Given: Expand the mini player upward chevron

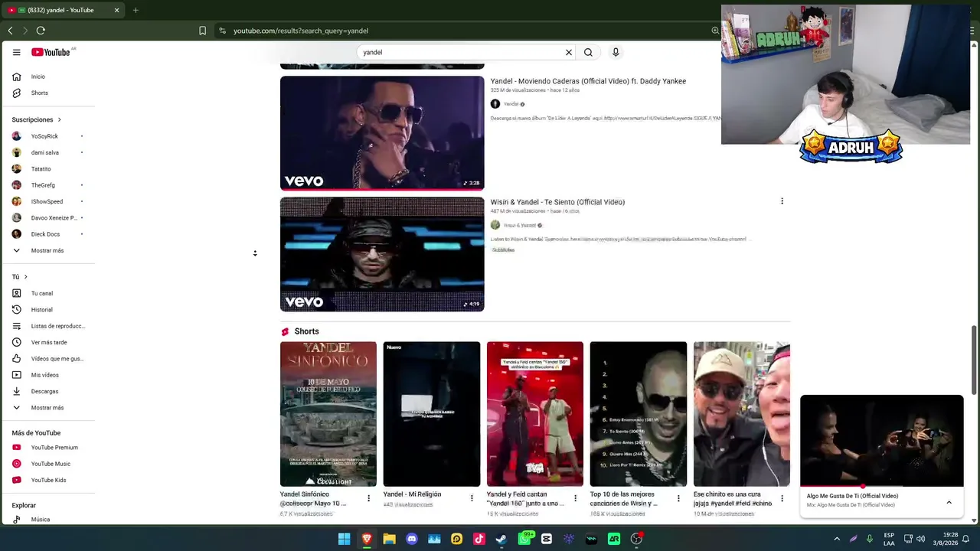Looking at the screenshot, I should pyautogui.click(x=949, y=502).
